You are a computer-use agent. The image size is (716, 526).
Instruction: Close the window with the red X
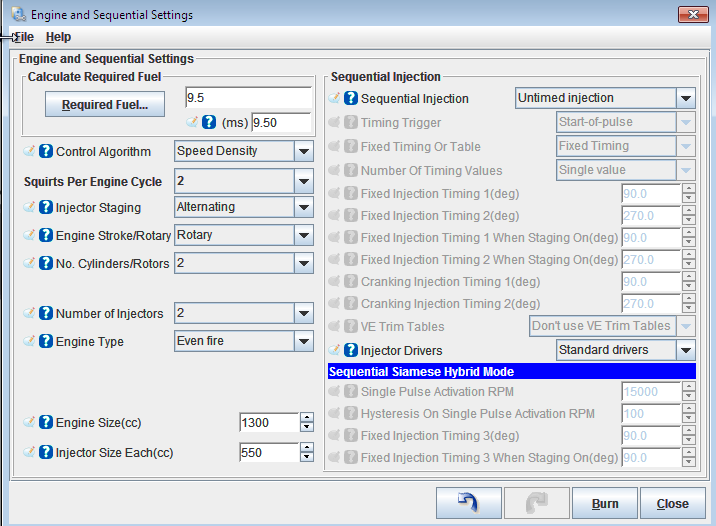(693, 15)
